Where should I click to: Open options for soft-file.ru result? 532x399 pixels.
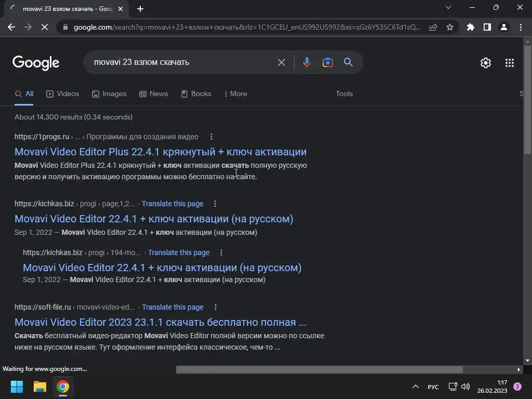[x=216, y=307]
